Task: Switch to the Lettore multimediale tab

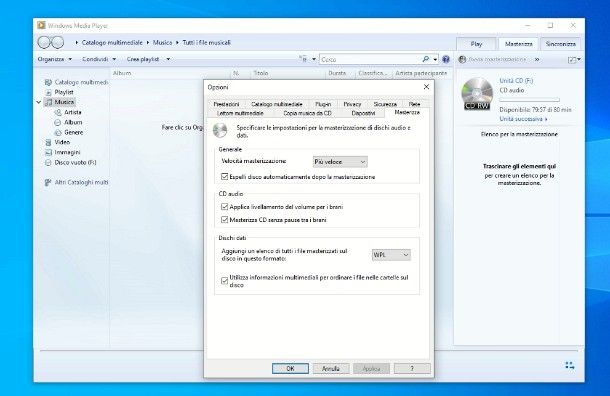Action: pos(240,113)
